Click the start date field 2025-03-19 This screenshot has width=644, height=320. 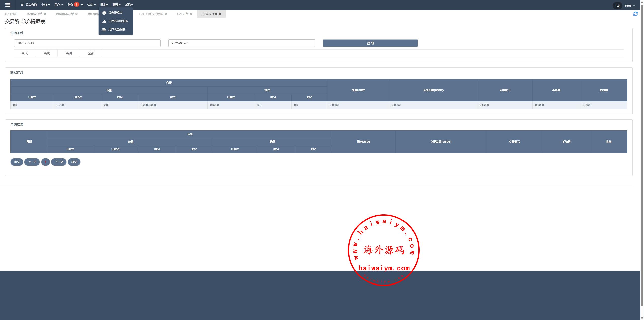point(87,43)
